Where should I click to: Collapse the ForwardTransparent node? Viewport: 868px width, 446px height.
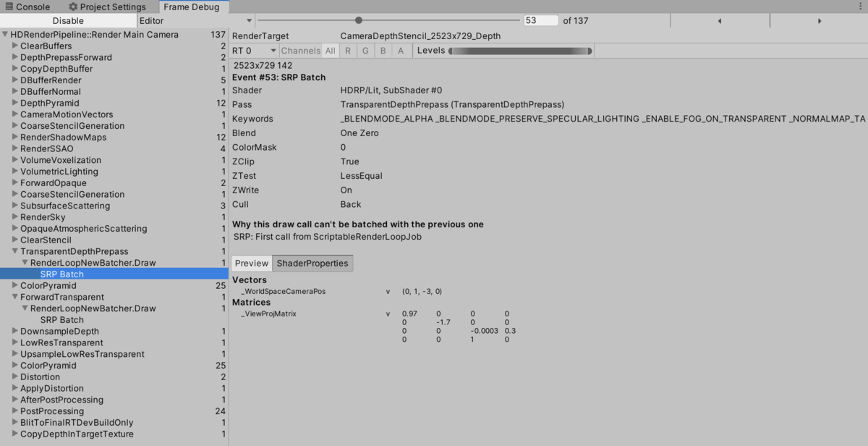pos(15,297)
